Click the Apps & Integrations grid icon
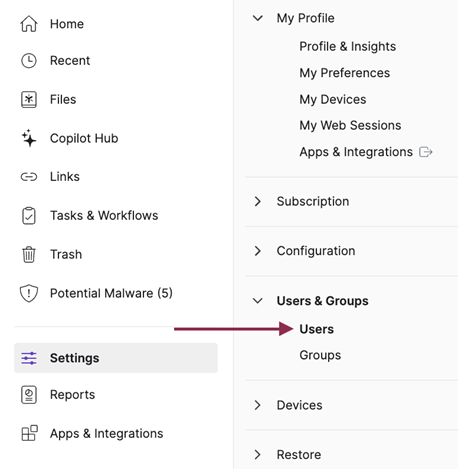 point(29,433)
